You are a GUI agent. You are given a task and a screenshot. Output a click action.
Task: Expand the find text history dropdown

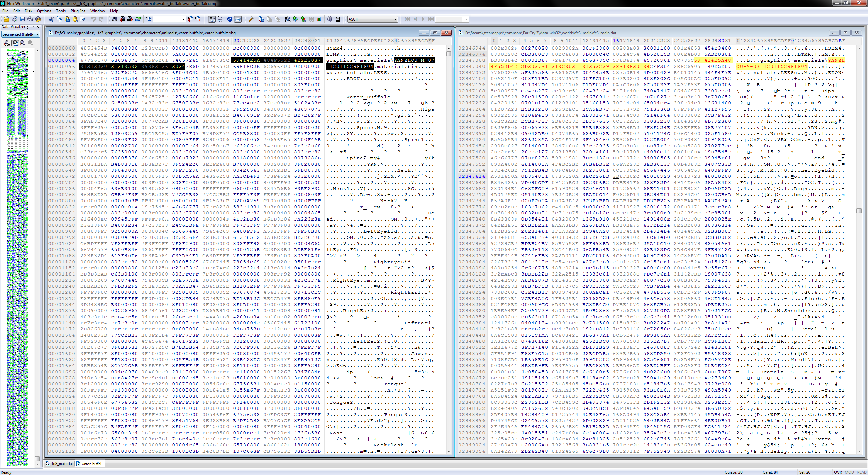[183, 19]
